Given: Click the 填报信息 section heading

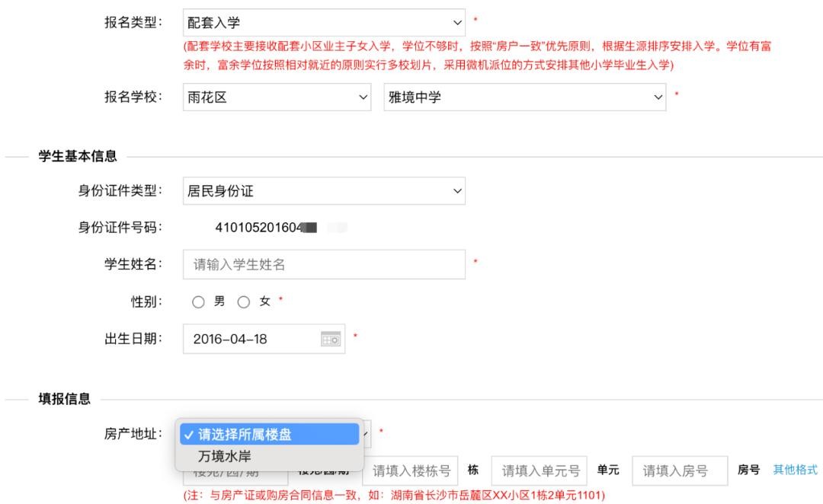Looking at the screenshot, I should [x=65, y=398].
